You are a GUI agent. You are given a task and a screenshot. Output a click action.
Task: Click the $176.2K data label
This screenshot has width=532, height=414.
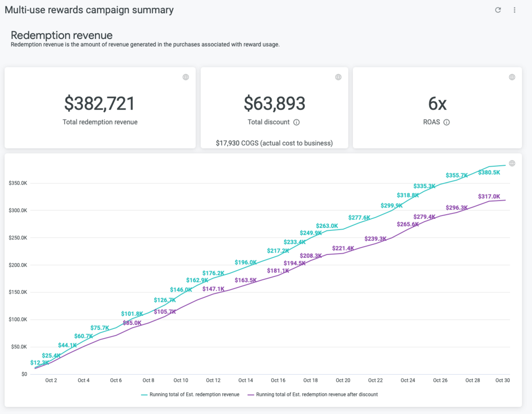213,273
